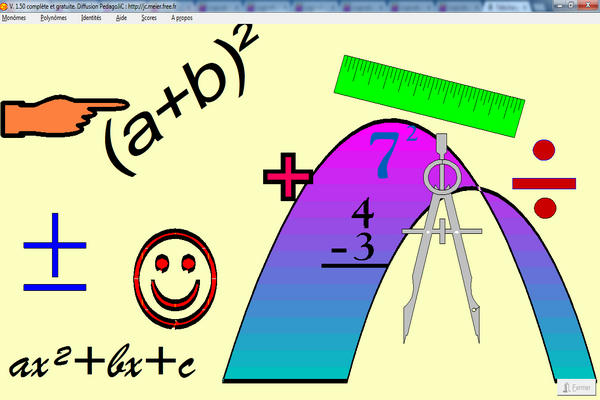Click the orange pointing hand icon
The image size is (600, 400).
(x=62, y=116)
